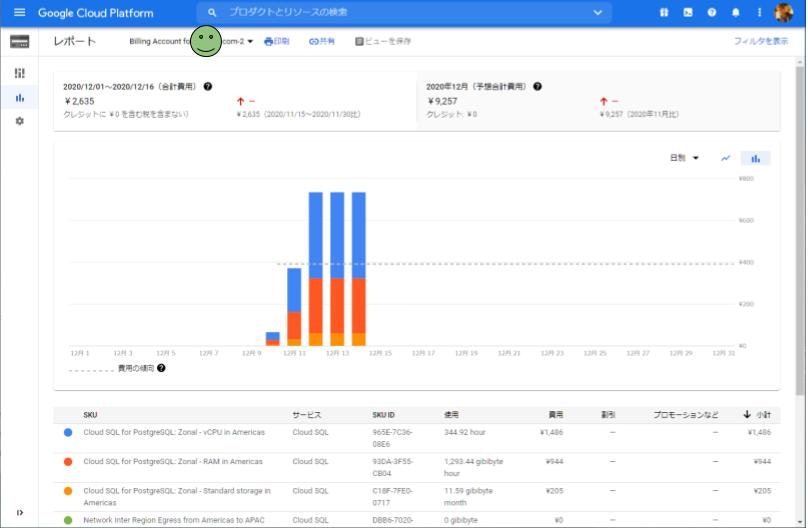Click green swatch for Network Egress row

click(68, 521)
